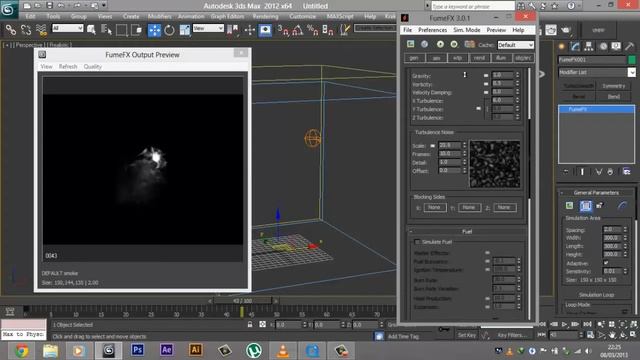The image size is (640, 360).
Task: Open the Rendering menu in 3ds Max
Action: 265,16
